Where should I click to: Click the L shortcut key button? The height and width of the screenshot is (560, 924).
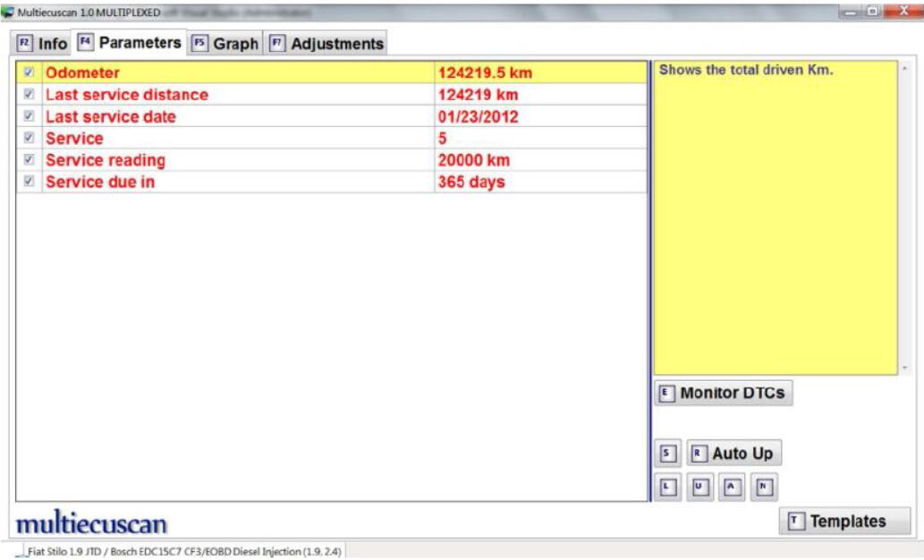point(667,487)
